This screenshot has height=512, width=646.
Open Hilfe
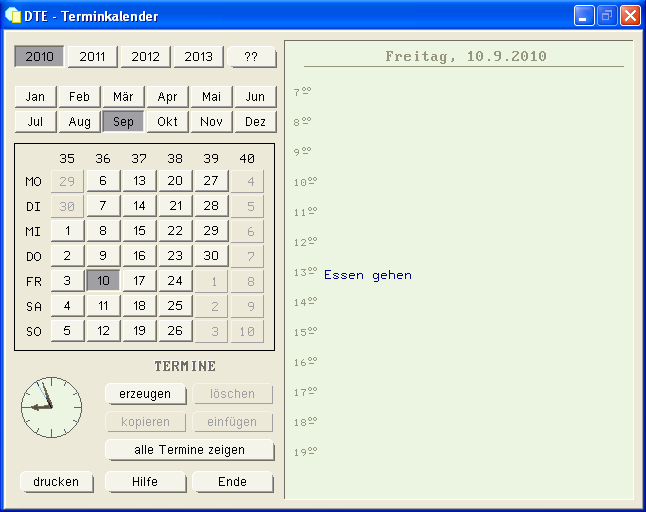click(x=145, y=482)
